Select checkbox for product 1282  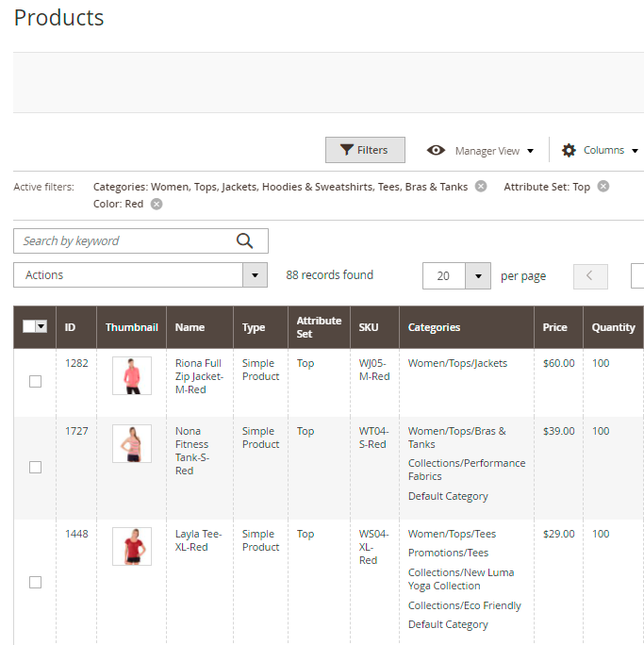pos(35,382)
